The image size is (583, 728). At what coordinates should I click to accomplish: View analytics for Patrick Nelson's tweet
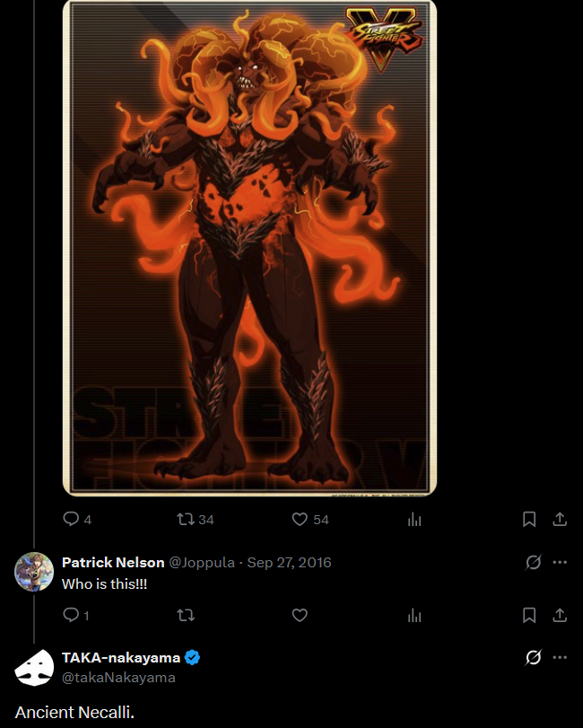(414, 616)
